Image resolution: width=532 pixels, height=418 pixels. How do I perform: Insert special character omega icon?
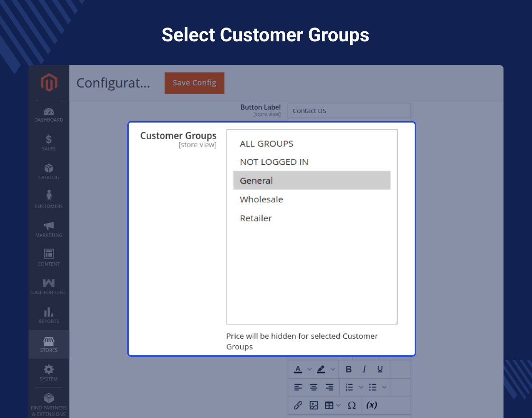(x=352, y=405)
